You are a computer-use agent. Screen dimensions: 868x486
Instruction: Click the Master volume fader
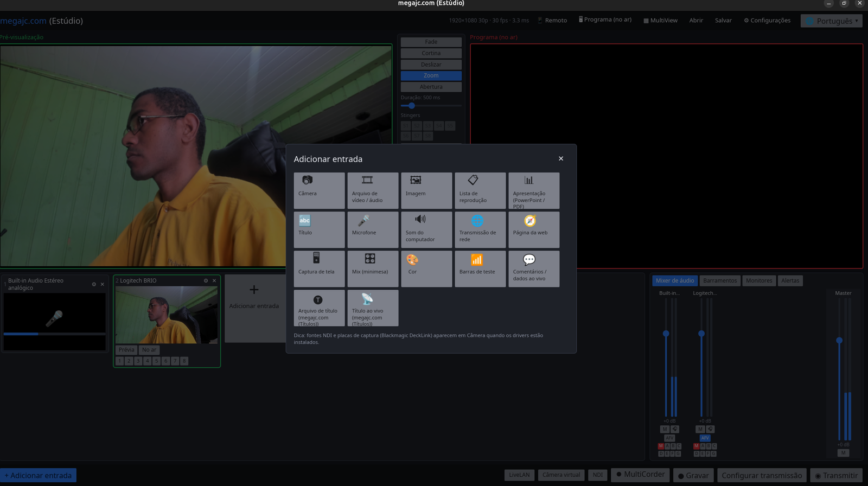tap(839, 341)
